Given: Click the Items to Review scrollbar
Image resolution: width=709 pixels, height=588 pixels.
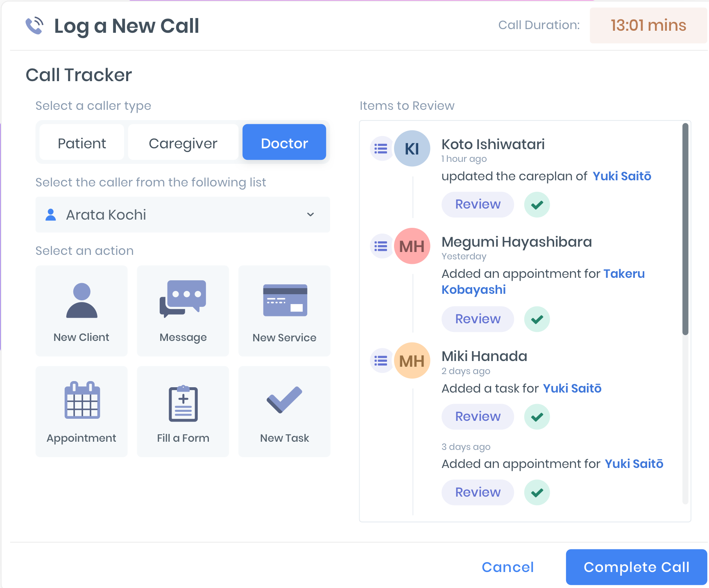Looking at the screenshot, I should 685,229.
